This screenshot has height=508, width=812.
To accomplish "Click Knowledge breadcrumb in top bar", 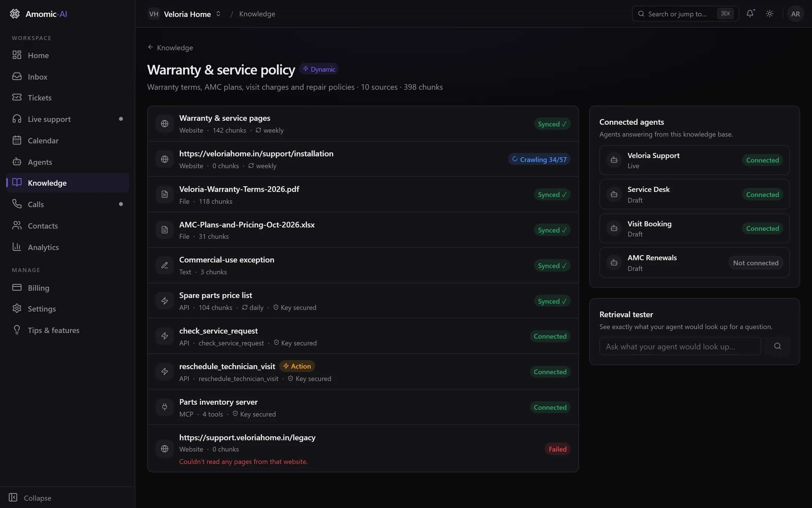I will 257,14.
